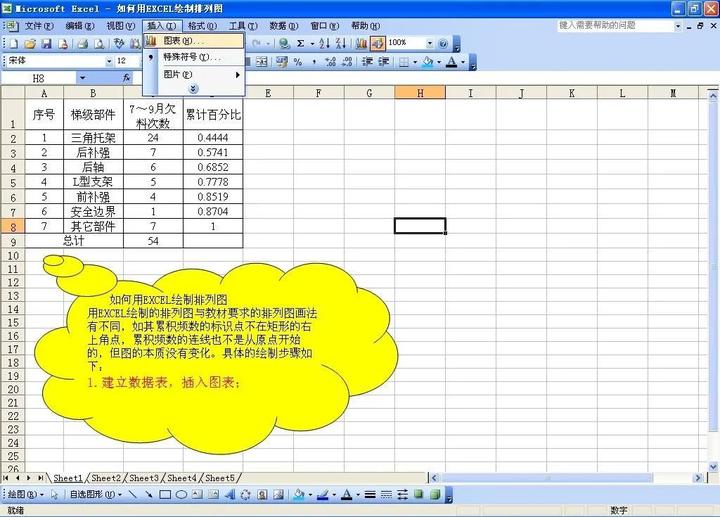
Task: Click the Dash Style icon
Action: pyautogui.click(x=386, y=495)
